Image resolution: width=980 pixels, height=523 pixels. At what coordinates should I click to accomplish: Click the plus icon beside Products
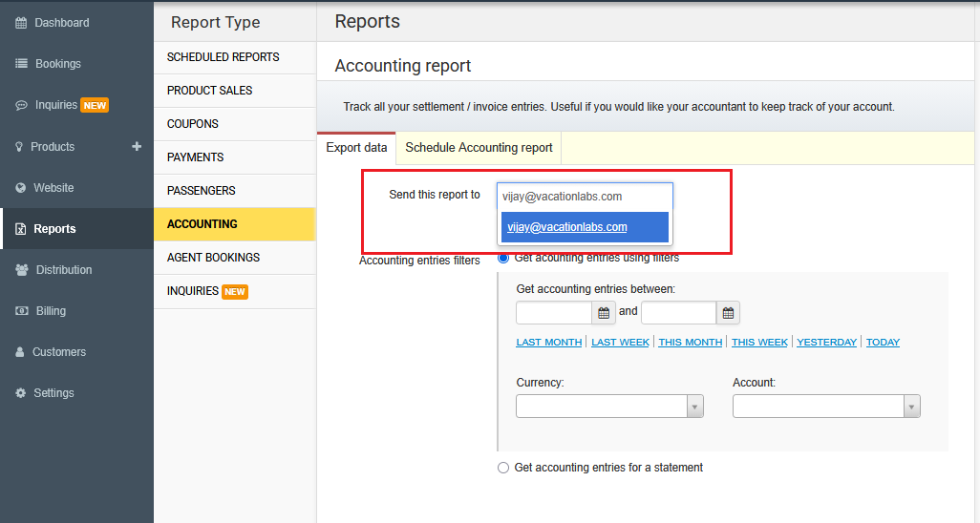pos(137,147)
